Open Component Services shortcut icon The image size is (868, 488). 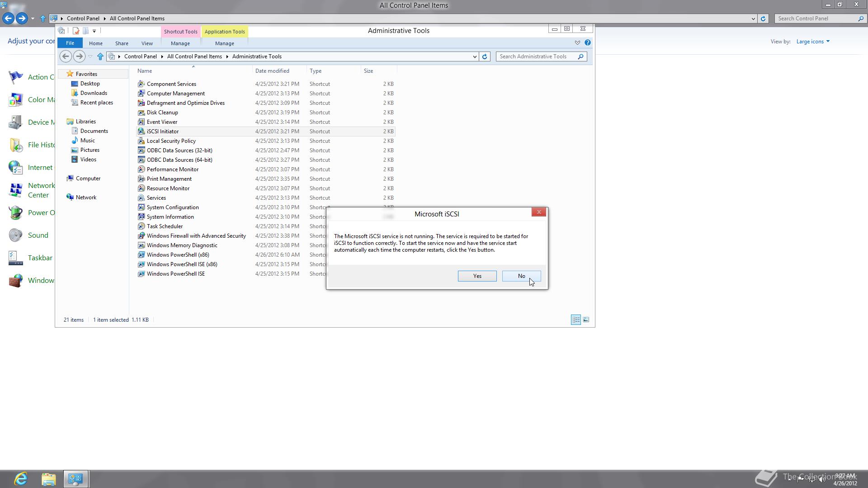pos(141,84)
